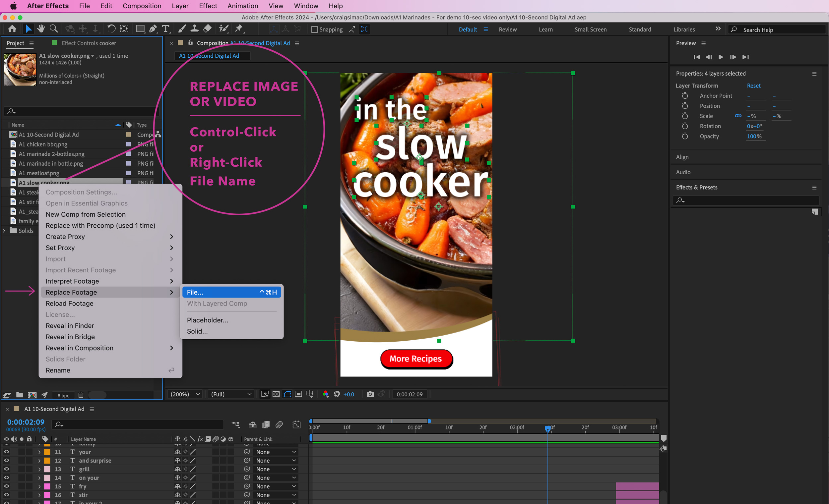Viewport: 829px width, 504px height.
Task: Enable the Puppet Position Pin tool
Action: (x=239, y=28)
